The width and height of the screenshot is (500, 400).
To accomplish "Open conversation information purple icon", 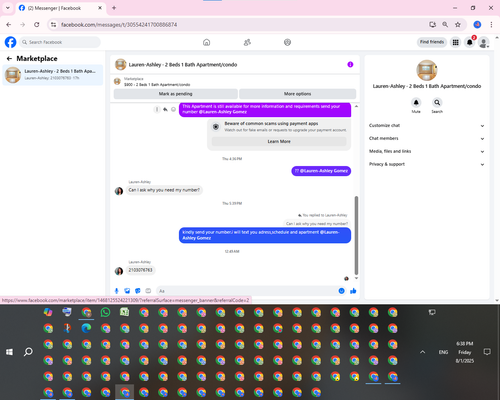I will tap(350, 65).
